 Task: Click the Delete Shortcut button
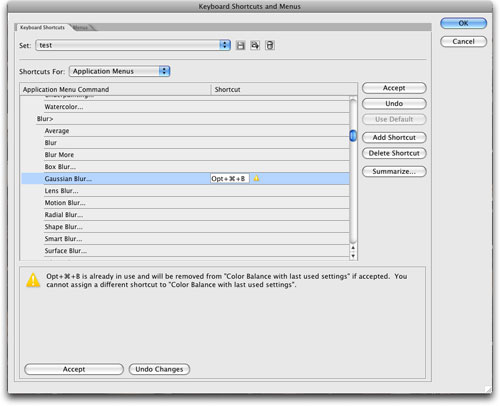(x=394, y=153)
